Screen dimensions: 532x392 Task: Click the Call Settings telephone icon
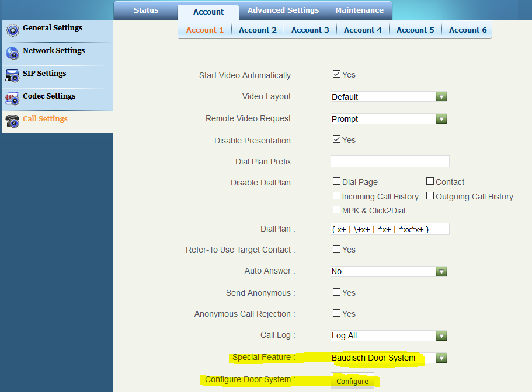[x=12, y=121]
